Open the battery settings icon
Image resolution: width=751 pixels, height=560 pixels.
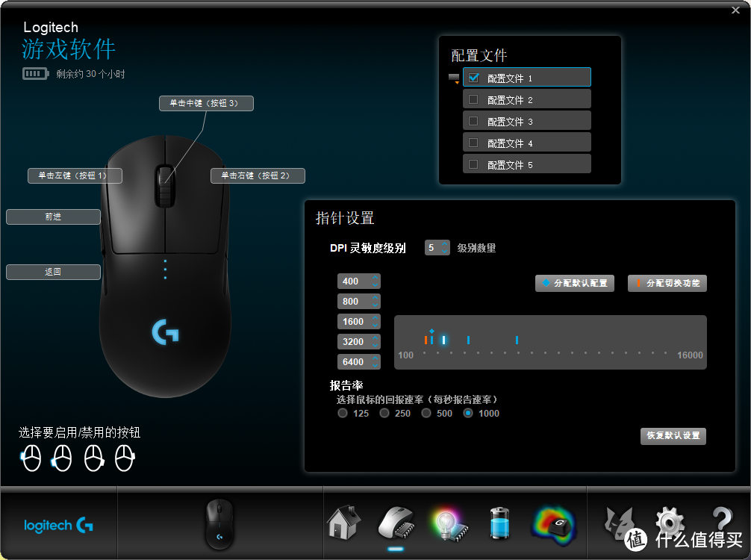click(x=499, y=523)
